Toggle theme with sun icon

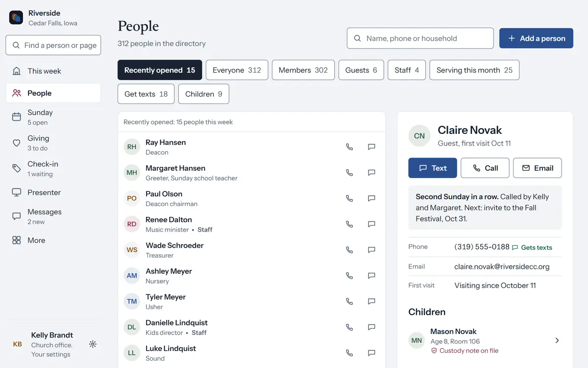[93, 344]
